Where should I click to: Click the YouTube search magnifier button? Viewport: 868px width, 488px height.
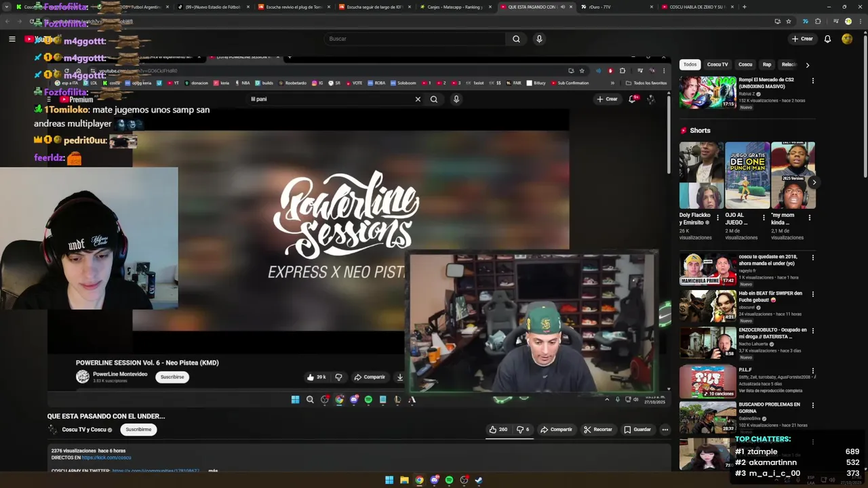[516, 39]
